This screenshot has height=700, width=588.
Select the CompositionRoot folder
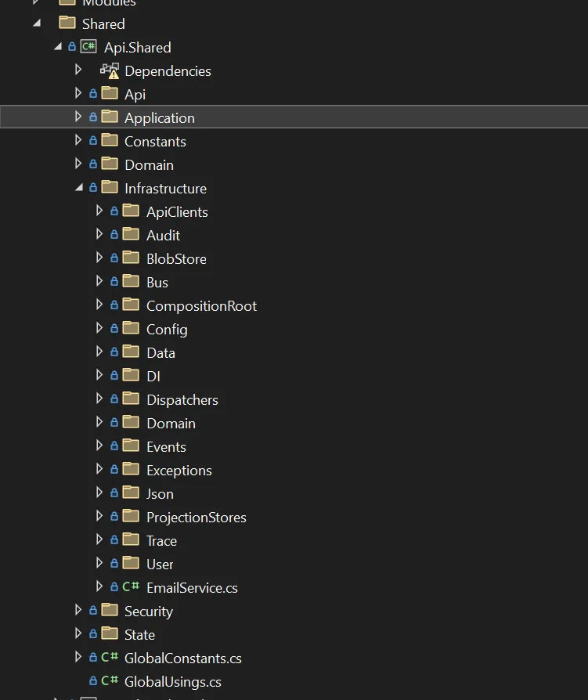pos(201,306)
